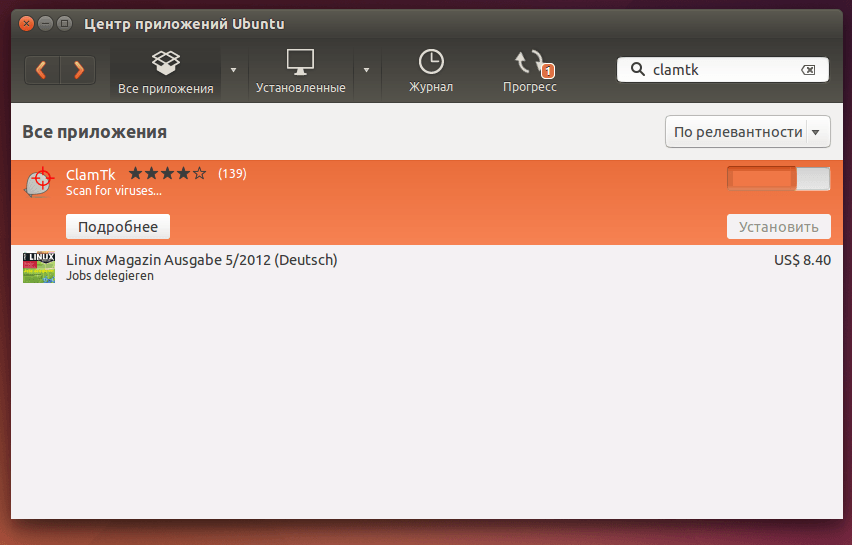Open the Прогресс section
Screen dimensions: 852x545
[x=530, y=72]
